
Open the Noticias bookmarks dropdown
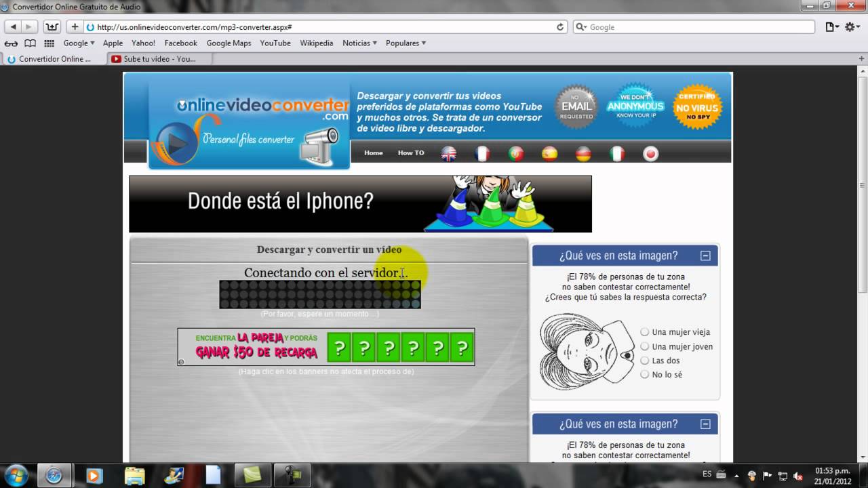359,43
